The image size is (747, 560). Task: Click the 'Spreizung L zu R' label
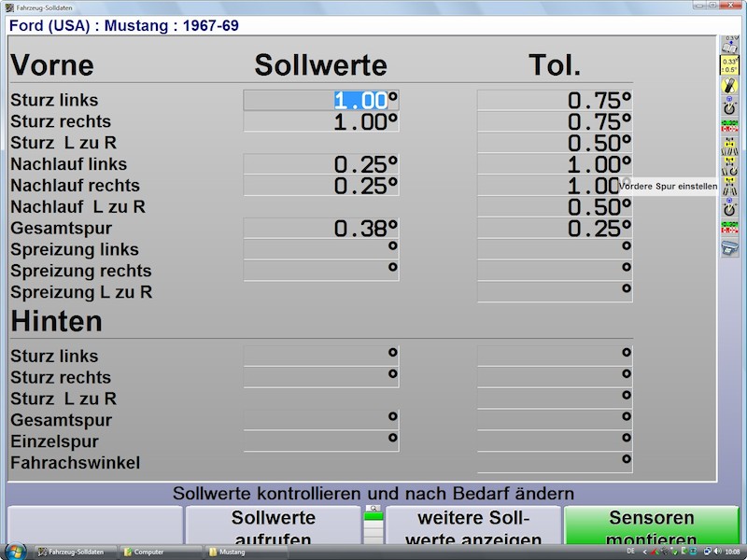pyautogui.click(x=81, y=292)
